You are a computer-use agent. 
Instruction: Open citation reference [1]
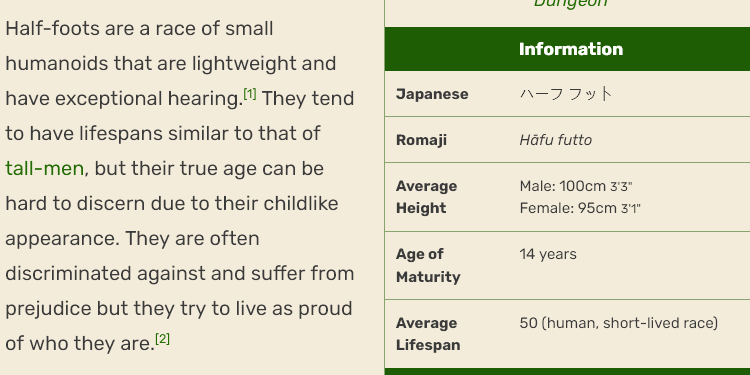250,94
